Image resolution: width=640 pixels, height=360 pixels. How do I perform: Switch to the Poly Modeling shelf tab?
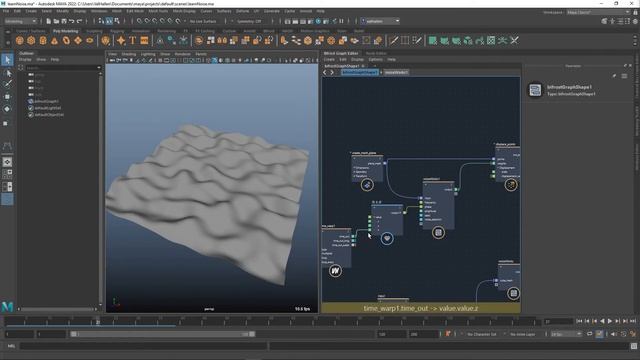tap(65, 31)
